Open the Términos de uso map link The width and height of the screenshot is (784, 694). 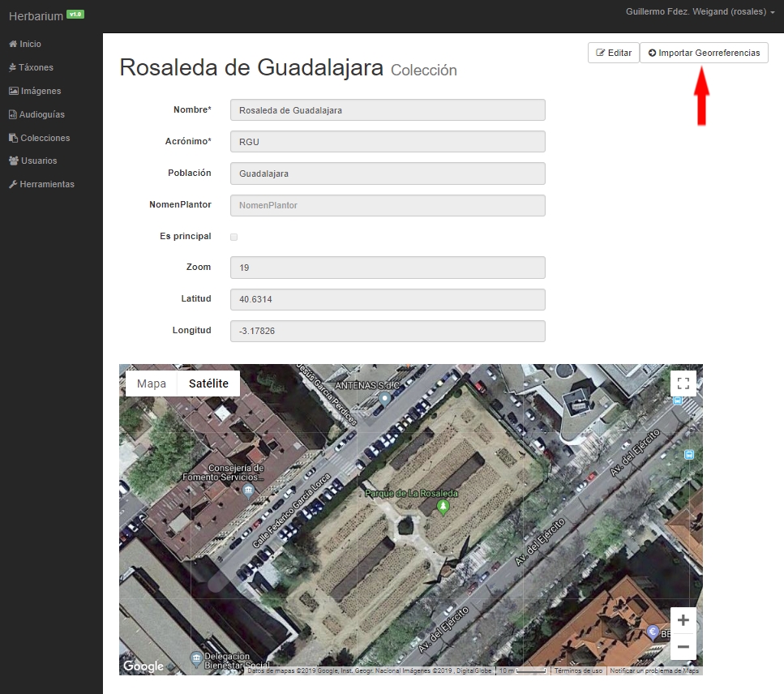[578, 670]
